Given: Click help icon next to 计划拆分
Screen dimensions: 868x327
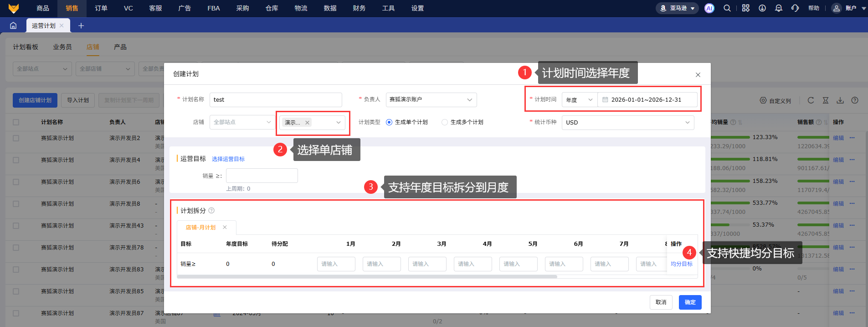Looking at the screenshot, I should pos(211,211).
